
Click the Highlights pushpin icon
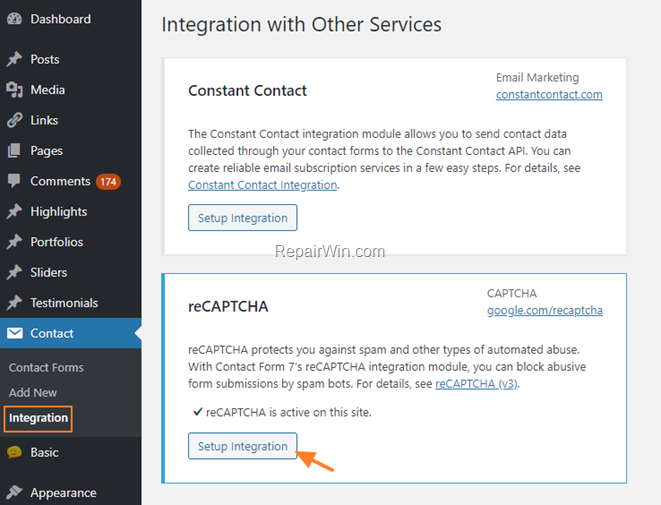pyautogui.click(x=14, y=211)
